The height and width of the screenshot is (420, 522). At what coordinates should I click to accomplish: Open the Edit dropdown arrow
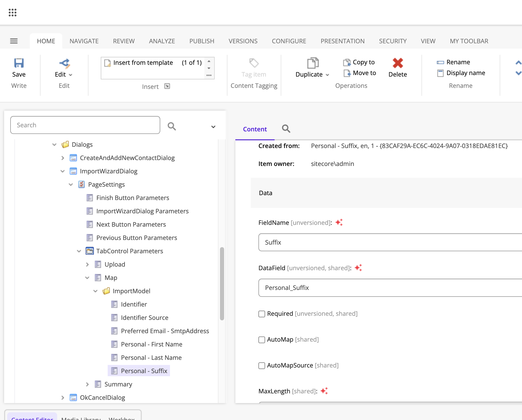tap(71, 75)
